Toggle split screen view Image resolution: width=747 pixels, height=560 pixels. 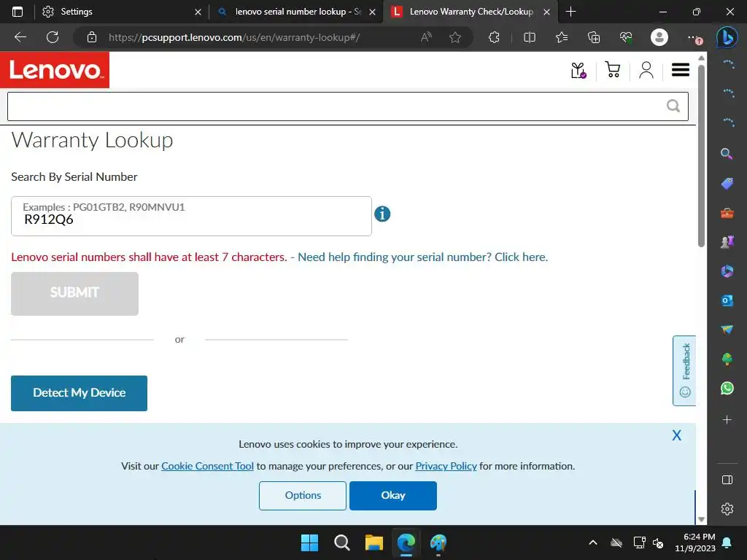[530, 37]
